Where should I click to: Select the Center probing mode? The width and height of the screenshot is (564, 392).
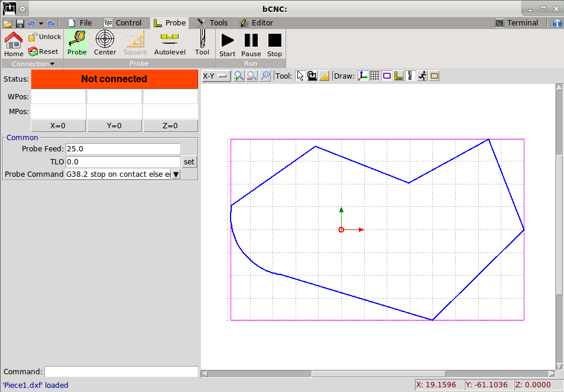105,43
